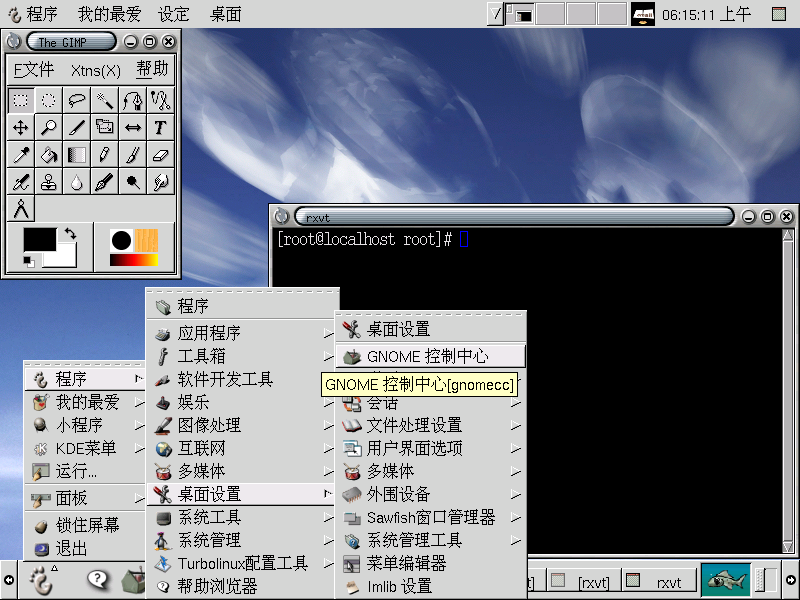Open the active pattern indicator
The width and height of the screenshot is (800, 600).
[x=146, y=240]
